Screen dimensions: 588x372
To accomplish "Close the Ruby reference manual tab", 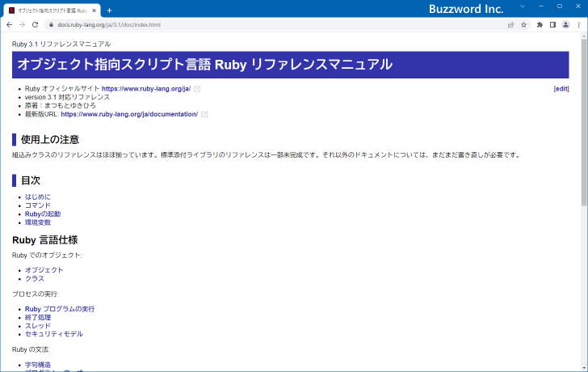I will (x=94, y=11).
